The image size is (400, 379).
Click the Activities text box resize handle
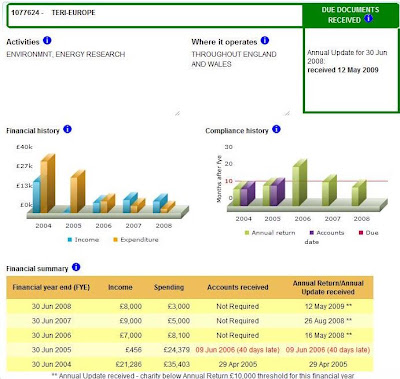click(177, 113)
